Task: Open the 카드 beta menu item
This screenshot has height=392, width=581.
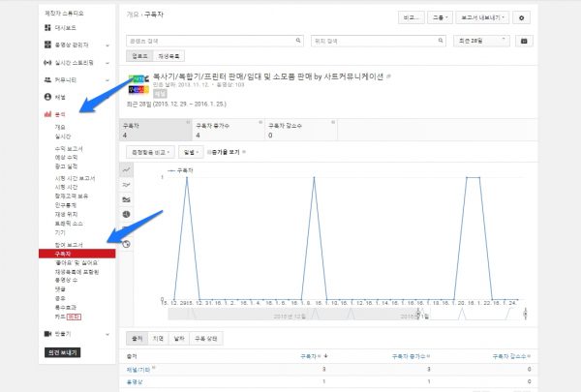Action: click(68, 317)
